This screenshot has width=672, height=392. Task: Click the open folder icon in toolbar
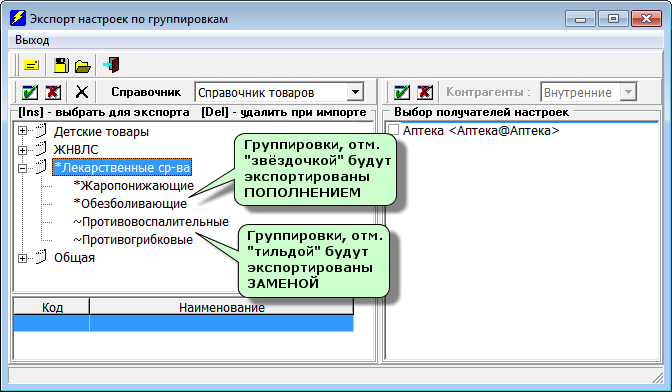pos(82,66)
